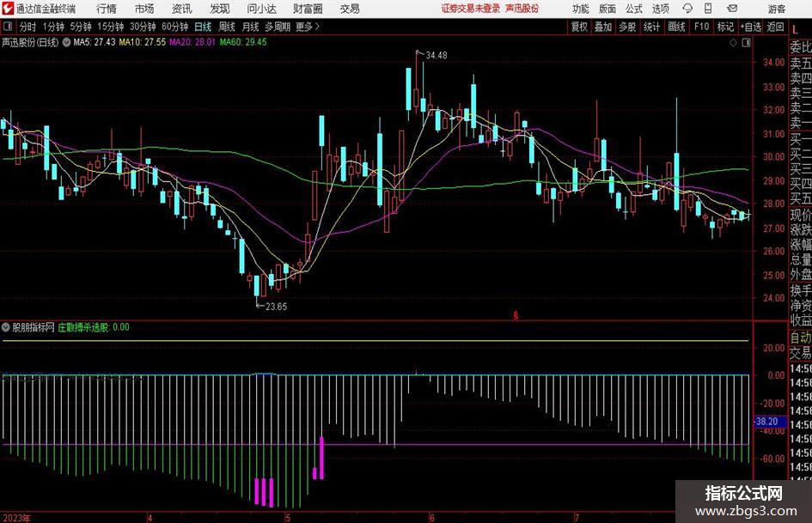The width and height of the screenshot is (812, 523).
Task: Switch to the 60分钟 chart tab
Action: click(174, 27)
